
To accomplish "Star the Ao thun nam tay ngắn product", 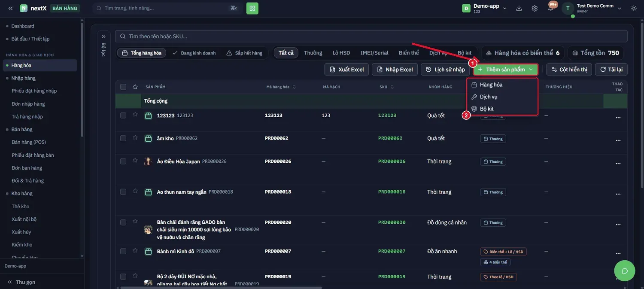I will (135, 191).
